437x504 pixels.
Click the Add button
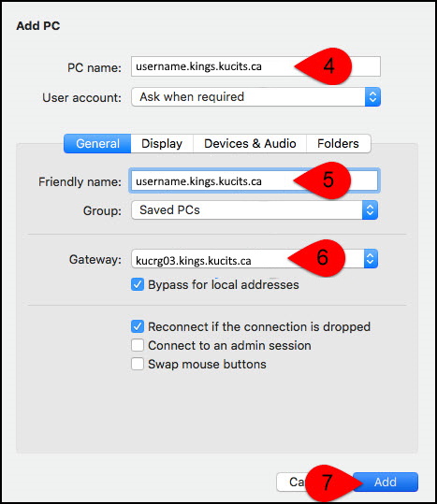click(386, 482)
